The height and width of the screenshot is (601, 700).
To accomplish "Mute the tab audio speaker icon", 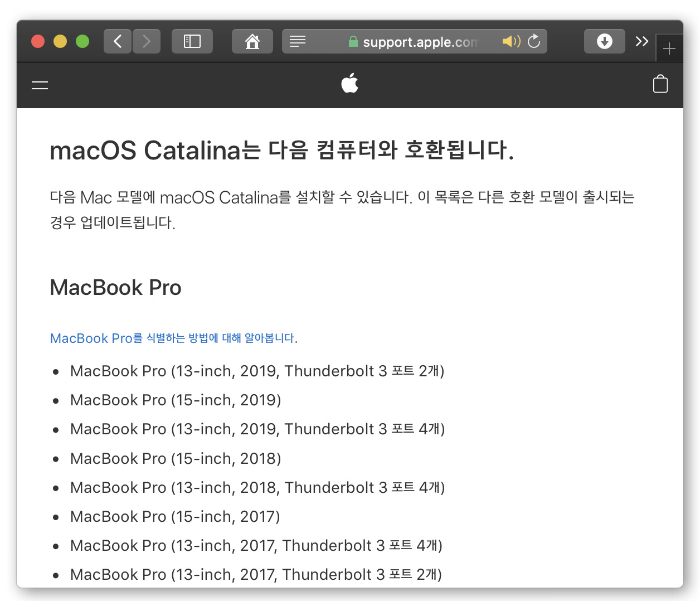I will 511,41.
